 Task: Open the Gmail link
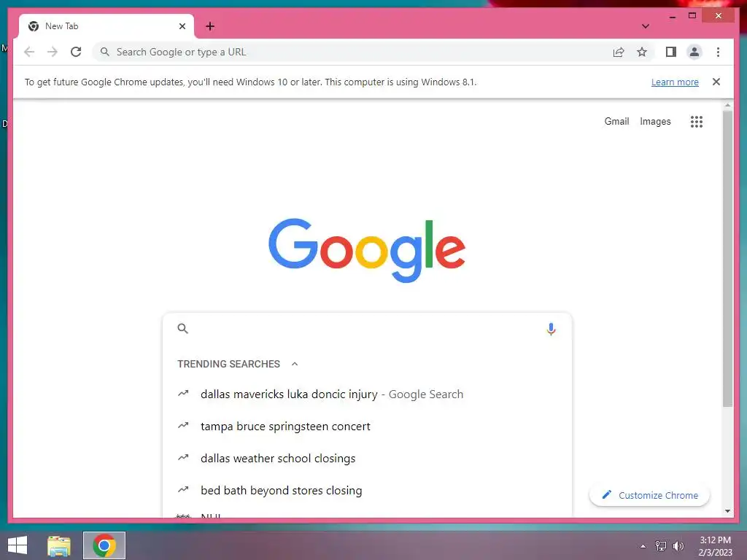[616, 122]
